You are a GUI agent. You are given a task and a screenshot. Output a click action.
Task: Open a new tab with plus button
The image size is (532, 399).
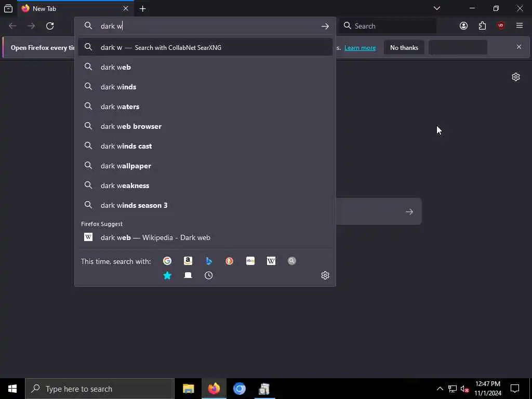[142, 9]
